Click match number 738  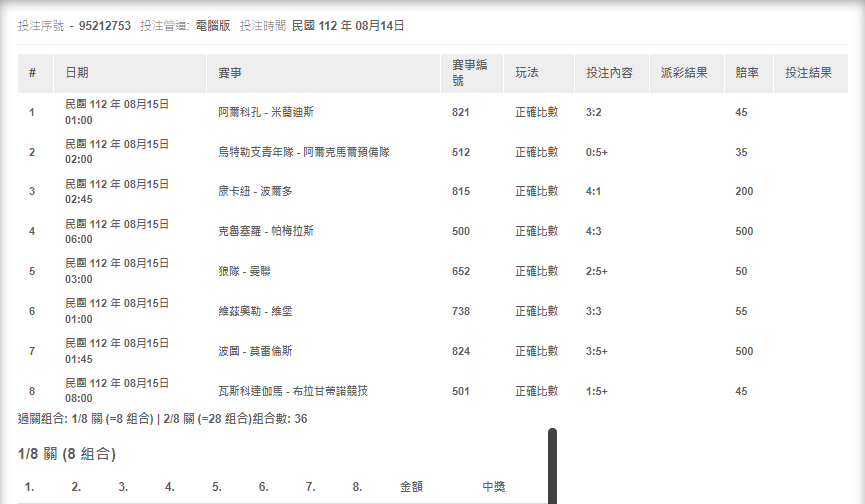pos(461,311)
